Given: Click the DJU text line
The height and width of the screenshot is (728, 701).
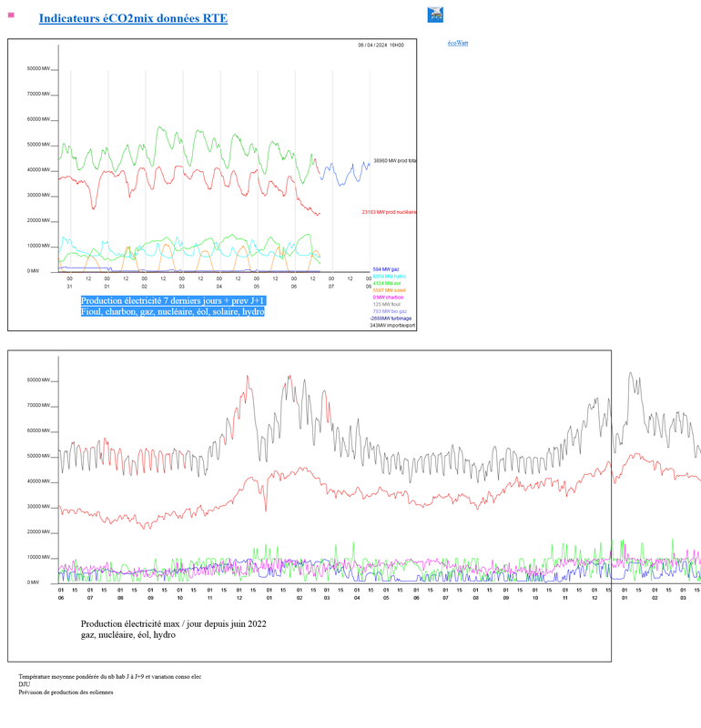Looking at the screenshot, I should tap(25, 684).
